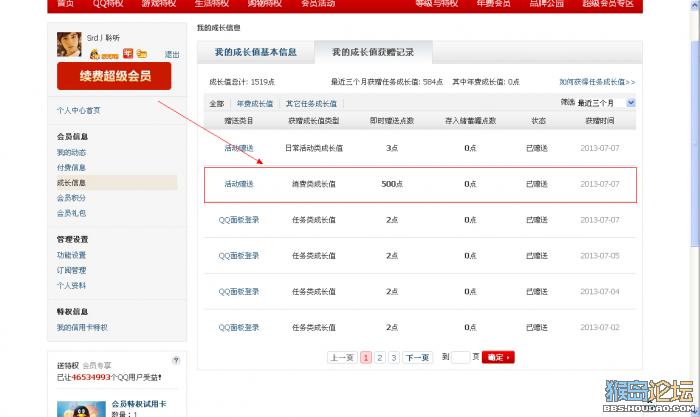Click the 上一页 previous page button
Viewport: 700px width, 417px height.
point(342,357)
